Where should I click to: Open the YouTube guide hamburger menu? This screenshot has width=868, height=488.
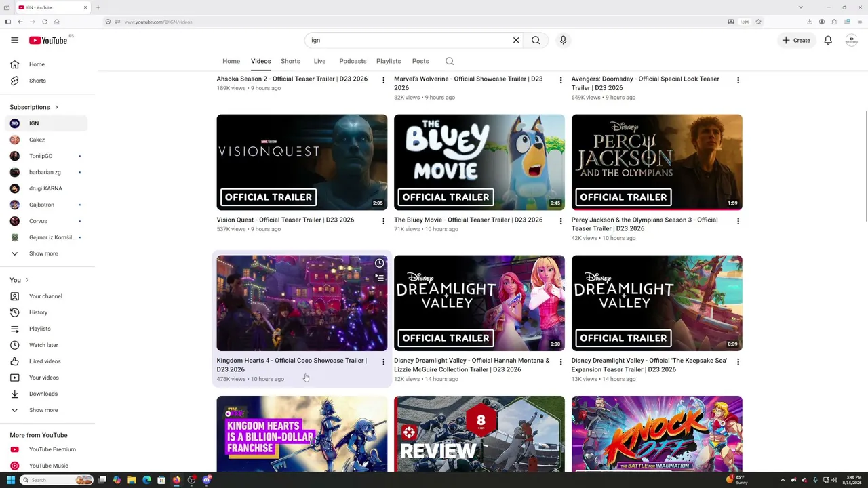click(14, 40)
